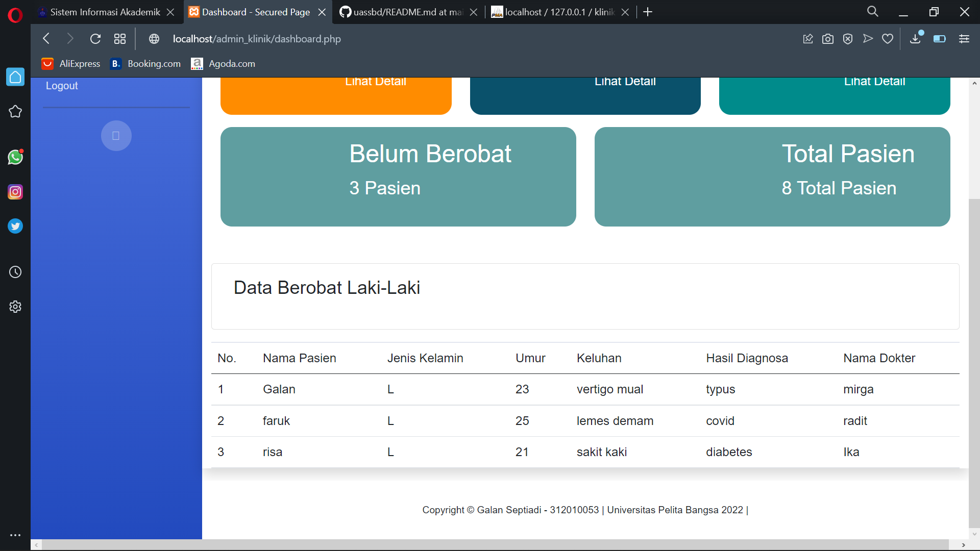The width and height of the screenshot is (980, 551).
Task: Open WhatsApp from the Opera sidebar
Action: [15, 157]
